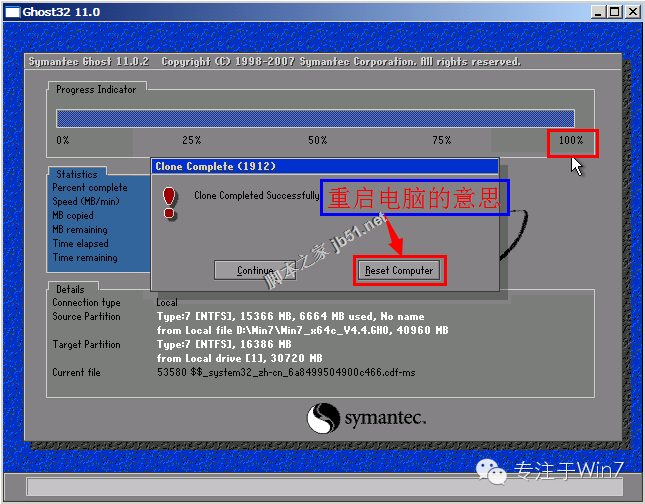The image size is (645, 504).
Task: Click the Connection type label
Action: 86,302
